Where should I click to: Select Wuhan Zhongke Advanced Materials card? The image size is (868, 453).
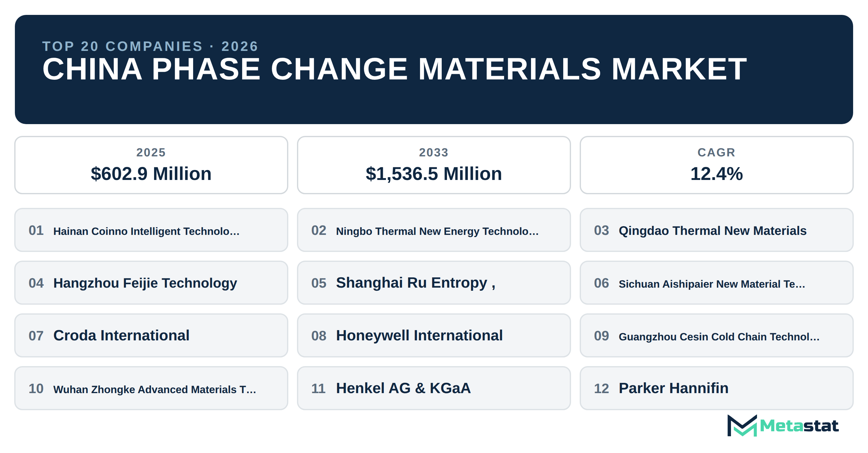tap(151, 388)
